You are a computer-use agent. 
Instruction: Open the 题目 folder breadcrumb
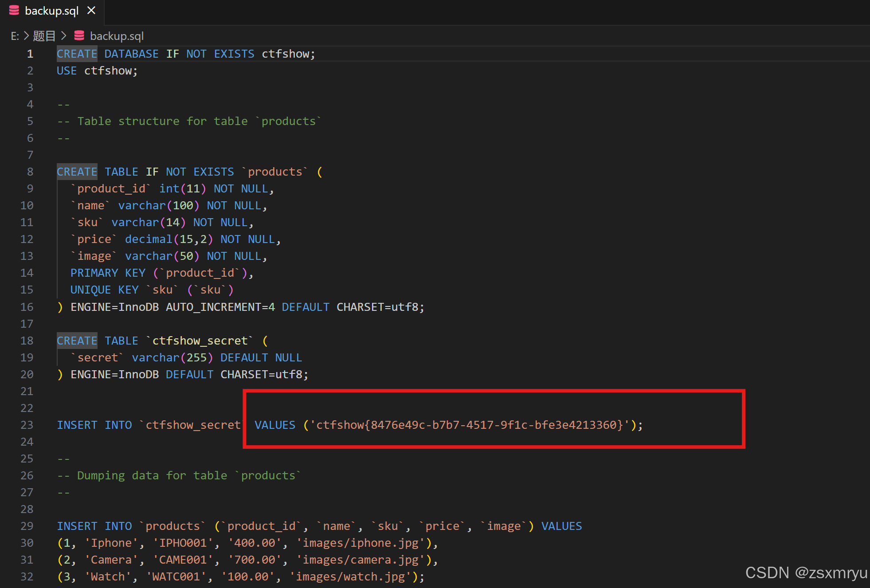pyautogui.click(x=44, y=36)
